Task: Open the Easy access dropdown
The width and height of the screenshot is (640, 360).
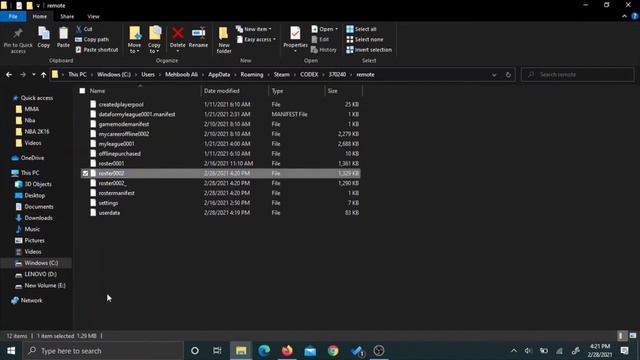Action: (x=256, y=39)
